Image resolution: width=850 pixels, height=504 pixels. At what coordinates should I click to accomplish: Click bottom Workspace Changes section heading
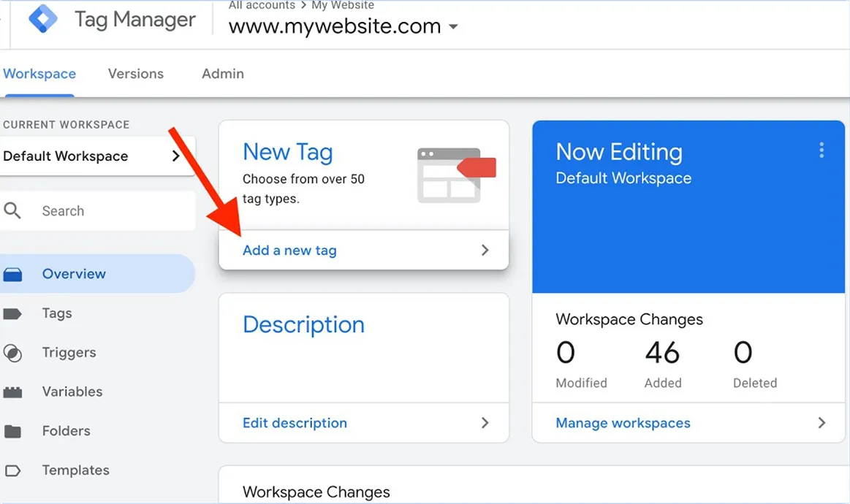point(316,492)
